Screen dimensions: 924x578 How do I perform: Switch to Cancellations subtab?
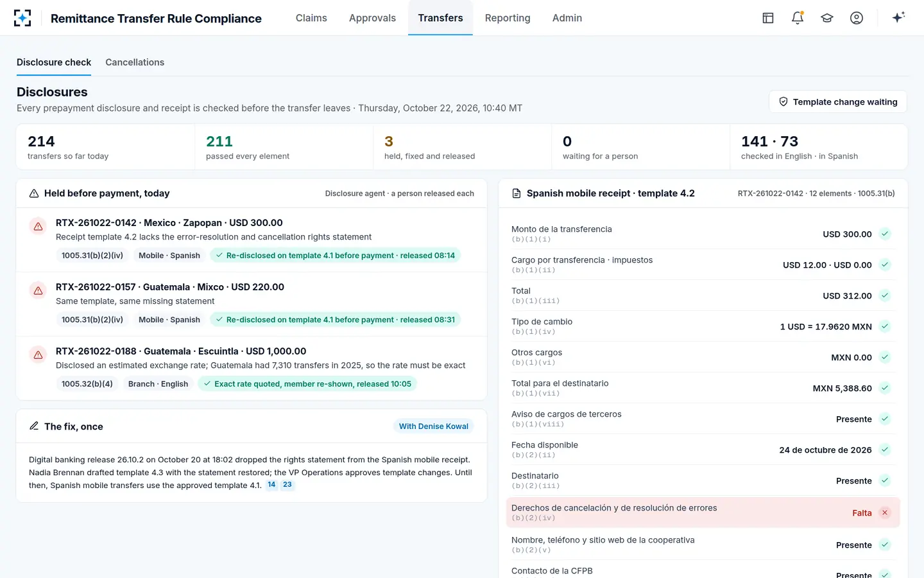[x=135, y=62]
